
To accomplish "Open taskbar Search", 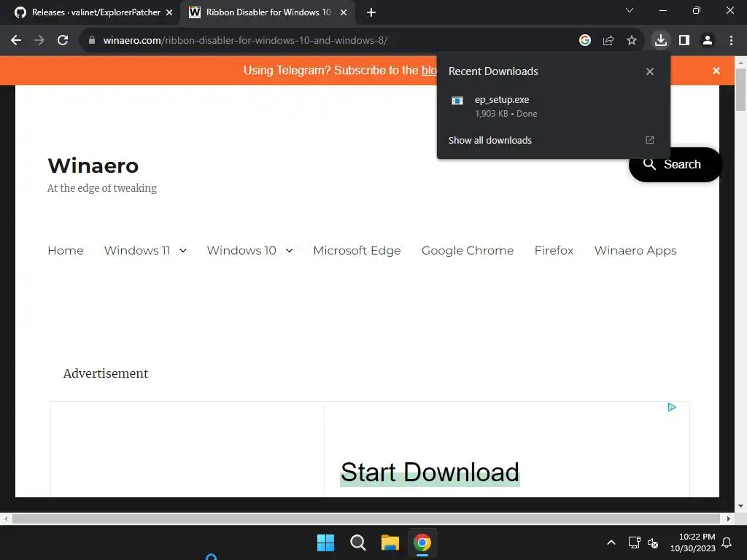I will coord(357,542).
